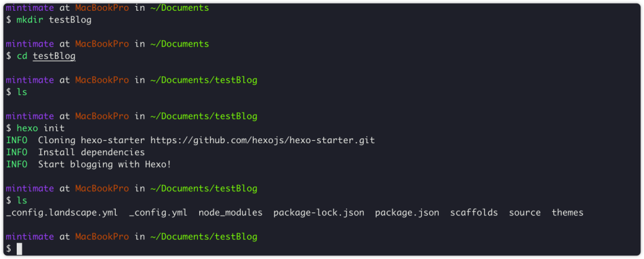Click the source directory name
Viewport: 644px width, 259px height.
525,212
